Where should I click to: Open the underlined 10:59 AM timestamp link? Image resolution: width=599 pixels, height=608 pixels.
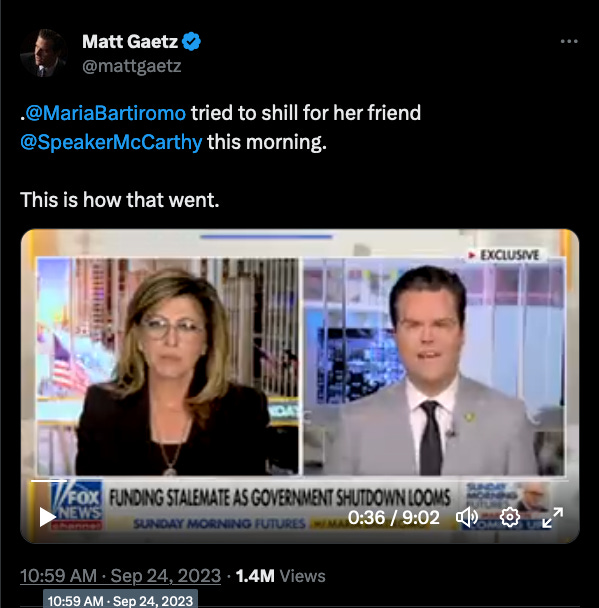coord(120,576)
